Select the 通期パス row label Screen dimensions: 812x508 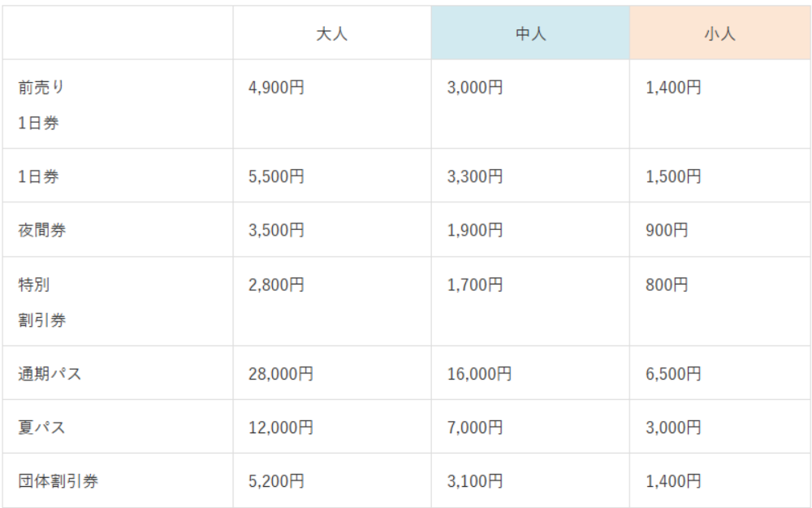click(50, 374)
